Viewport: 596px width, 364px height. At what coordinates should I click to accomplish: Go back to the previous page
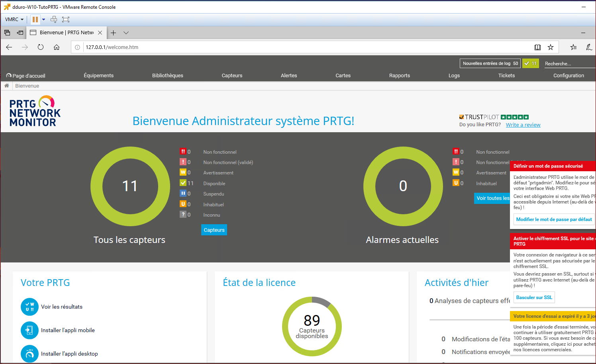9,47
